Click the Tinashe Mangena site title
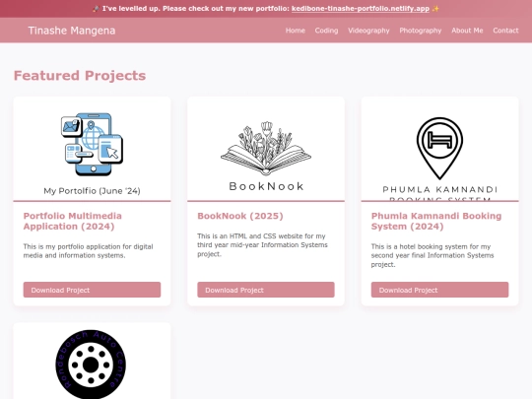 click(x=72, y=31)
